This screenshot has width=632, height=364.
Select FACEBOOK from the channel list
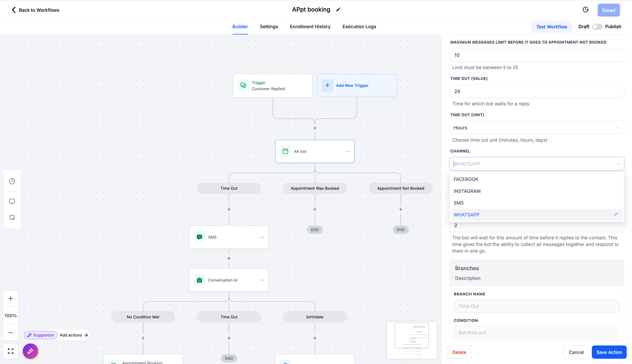pyautogui.click(x=466, y=179)
